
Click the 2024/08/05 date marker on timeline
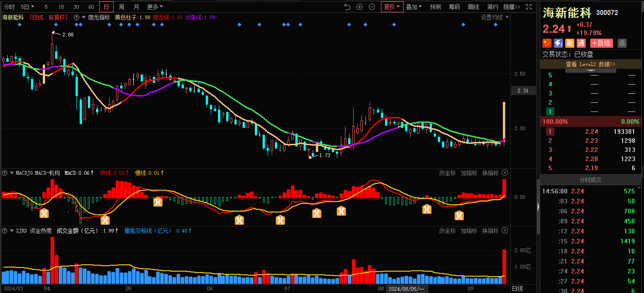[x=406, y=289]
